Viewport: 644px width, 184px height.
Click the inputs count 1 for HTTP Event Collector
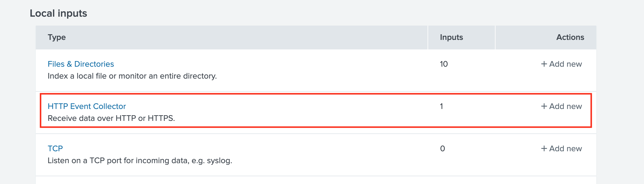(x=442, y=106)
